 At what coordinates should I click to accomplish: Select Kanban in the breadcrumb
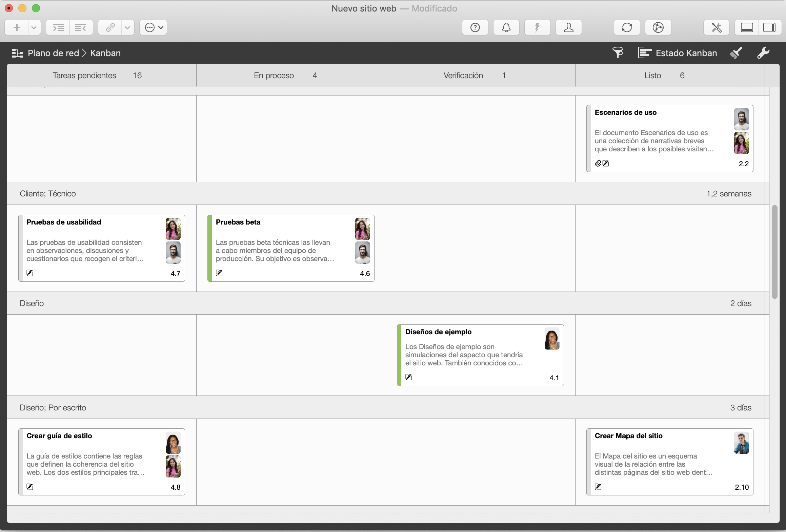pyautogui.click(x=105, y=53)
